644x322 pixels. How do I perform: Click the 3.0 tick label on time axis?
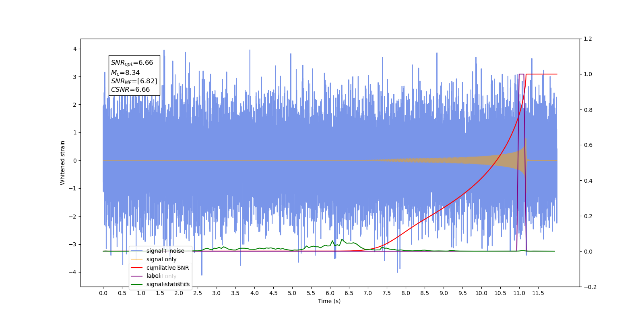pyautogui.click(x=217, y=293)
